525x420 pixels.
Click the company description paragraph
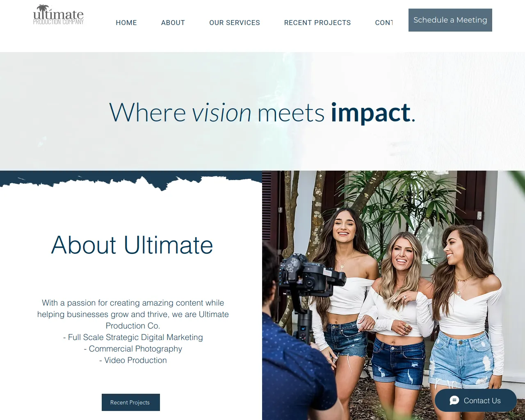pyautogui.click(x=133, y=314)
